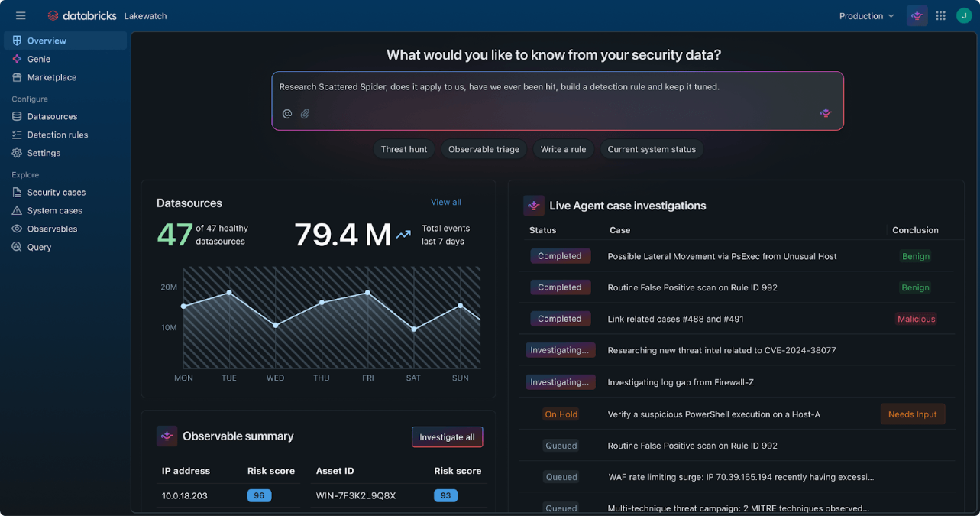The height and width of the screenshot is (516, 980).
Task: Open the AI assistant icon in top bar
Action: (x=917, y=15)
